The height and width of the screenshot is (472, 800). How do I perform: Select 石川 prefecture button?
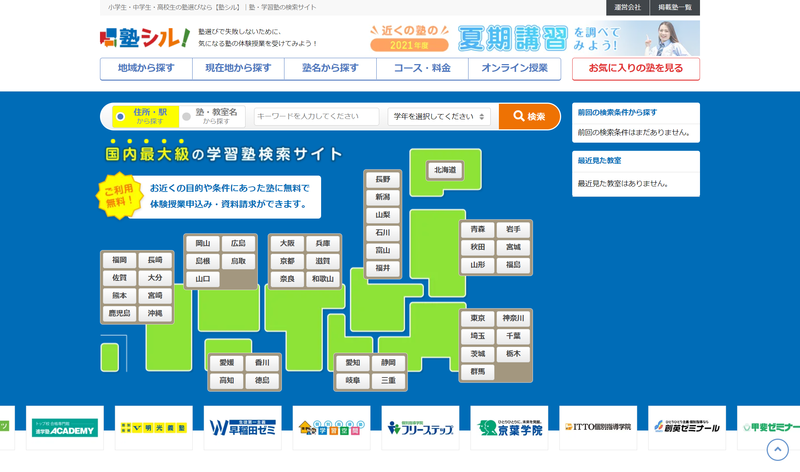pos(383,233)
